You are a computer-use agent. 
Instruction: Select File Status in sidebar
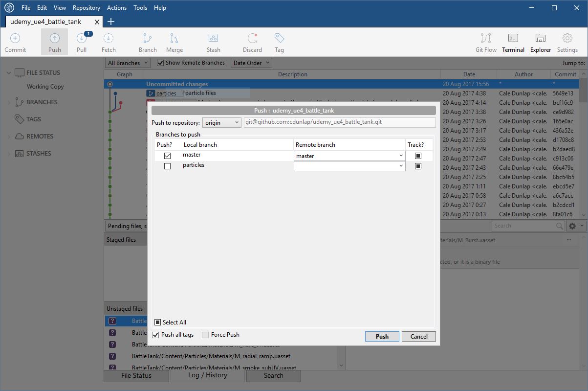click(x=43, y=72)
